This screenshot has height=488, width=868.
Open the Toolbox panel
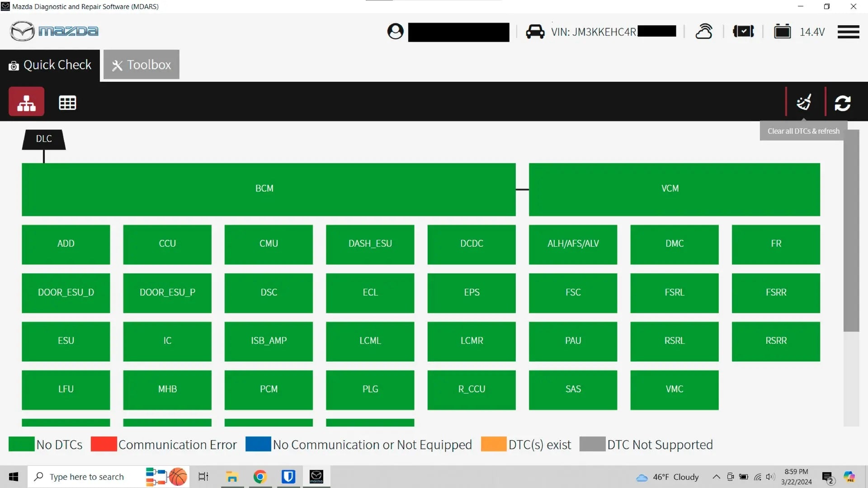(x=142, y=64)
